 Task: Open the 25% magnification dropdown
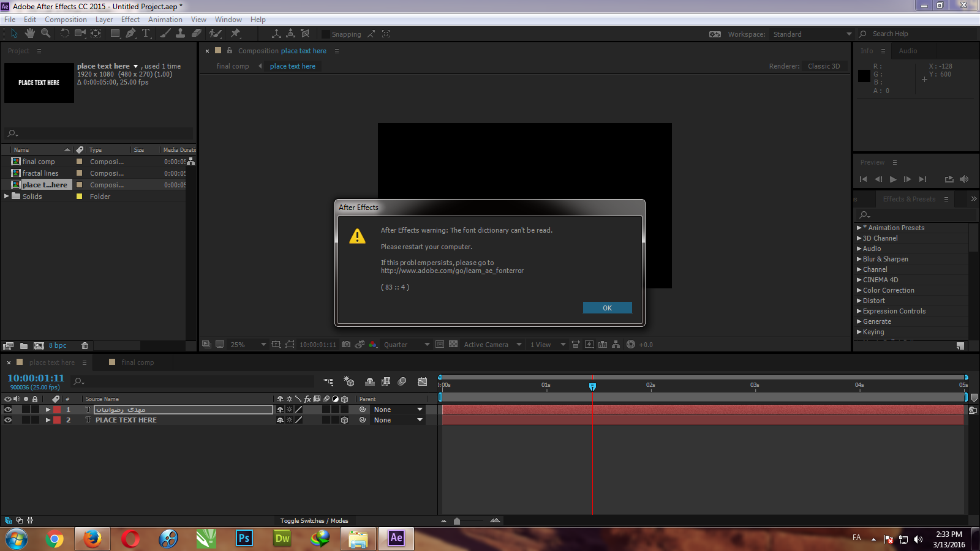click(x=248, y=345)
